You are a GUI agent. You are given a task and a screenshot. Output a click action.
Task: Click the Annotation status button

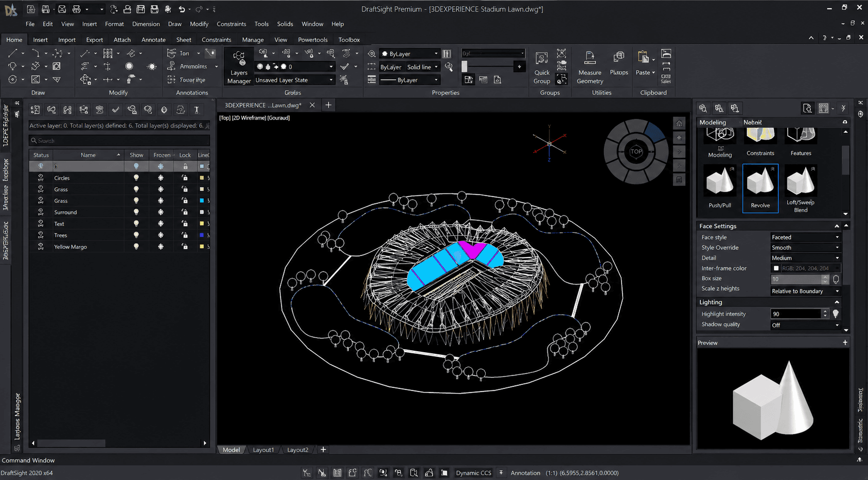tap(525, 473)
